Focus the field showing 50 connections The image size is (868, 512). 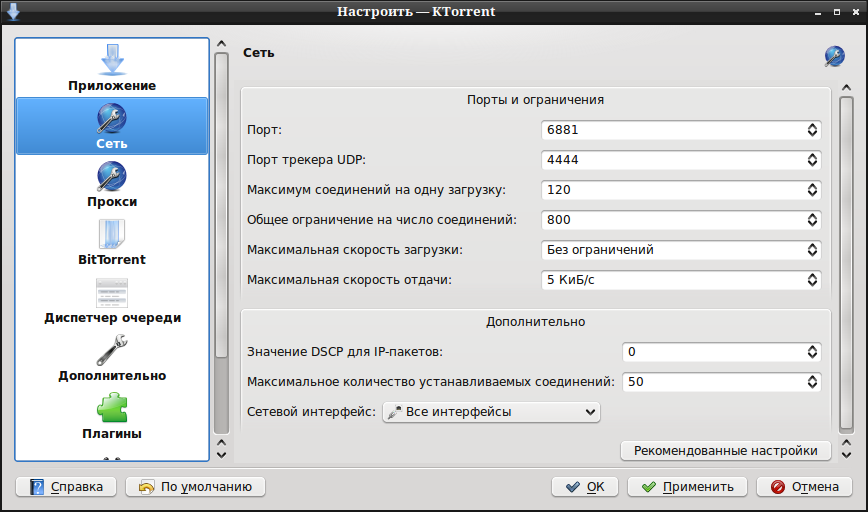[x=721, y=382]
